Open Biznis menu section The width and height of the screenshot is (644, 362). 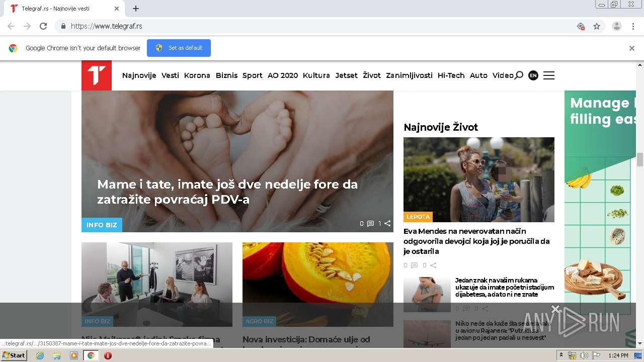pyautogui.click(x=226, y=75)
